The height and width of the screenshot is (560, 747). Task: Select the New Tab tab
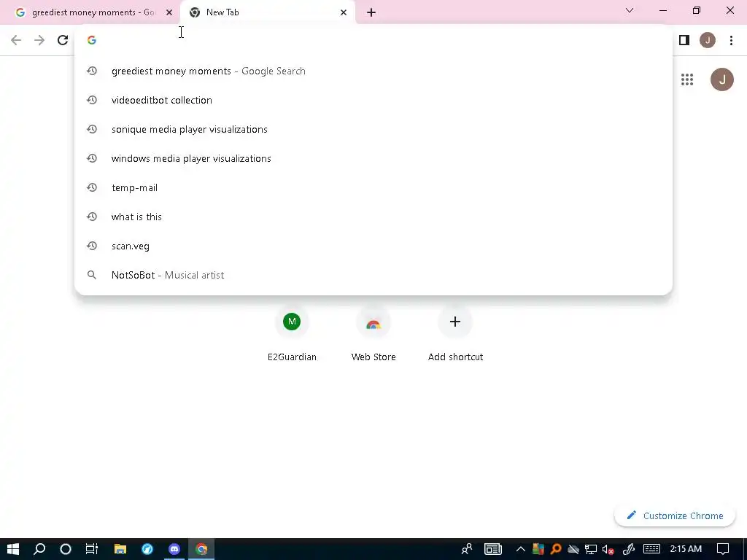pos(268,12)
